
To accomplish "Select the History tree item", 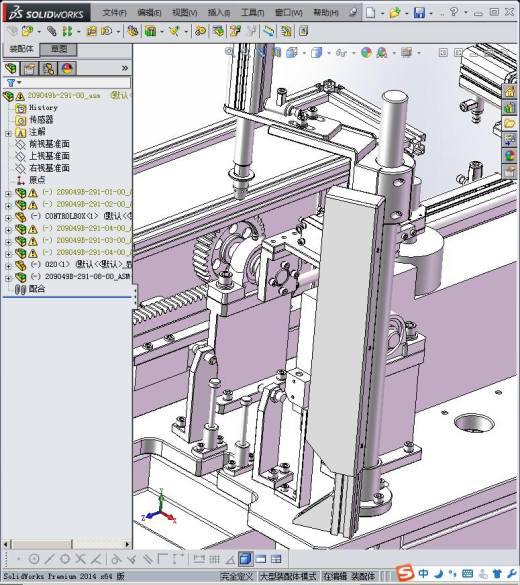I will pyautogui.click(x=43, y=108).
